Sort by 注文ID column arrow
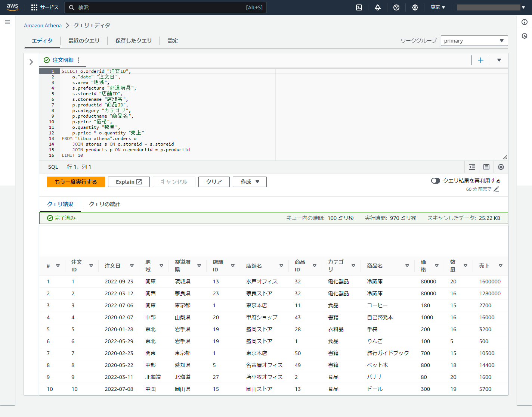Screen dimensions: 532x417 [91, 266]
